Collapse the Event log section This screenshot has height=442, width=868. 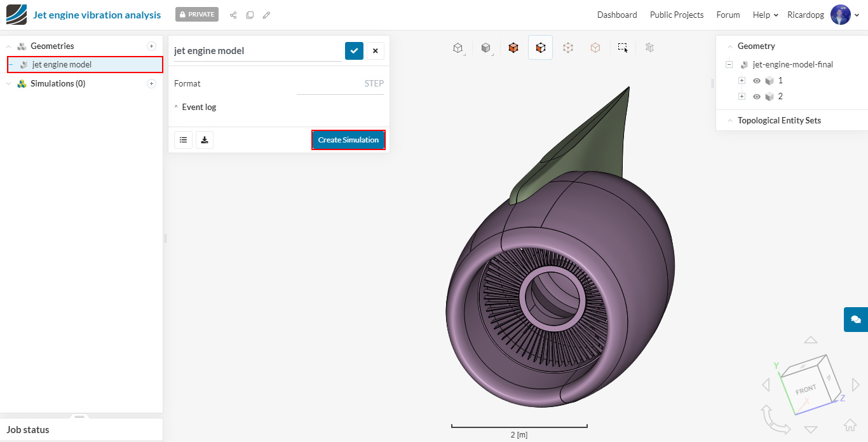(176, 107)
